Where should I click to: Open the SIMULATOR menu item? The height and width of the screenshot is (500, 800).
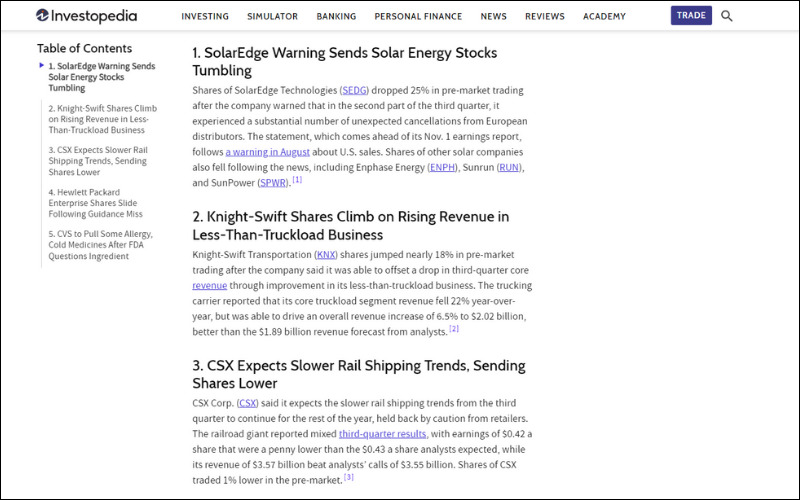272,16
